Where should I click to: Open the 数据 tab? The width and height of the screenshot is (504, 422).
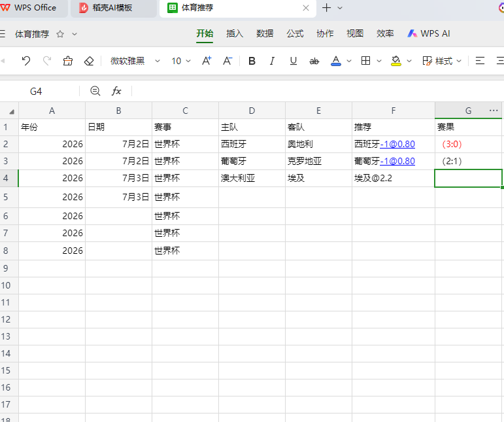click(x=265, y=33)
